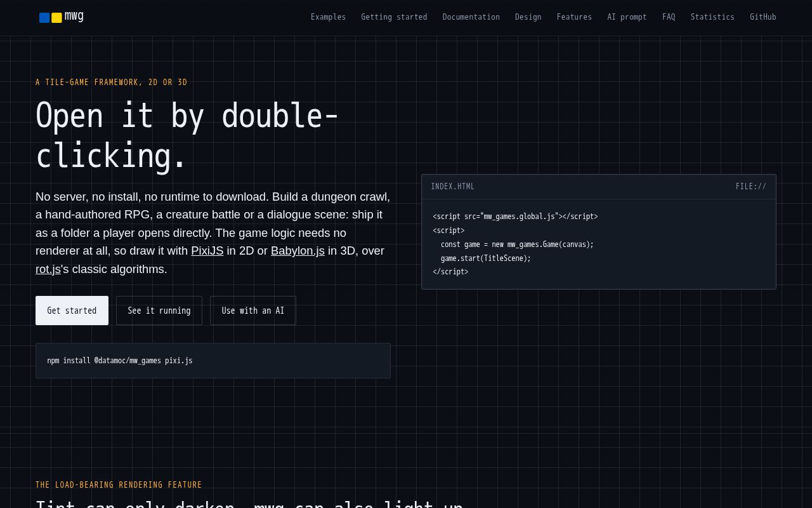Image resolution: width=812 pixels, height=508 pixels.
Task: Open the Examples nav item
Action: coord(328,17)
